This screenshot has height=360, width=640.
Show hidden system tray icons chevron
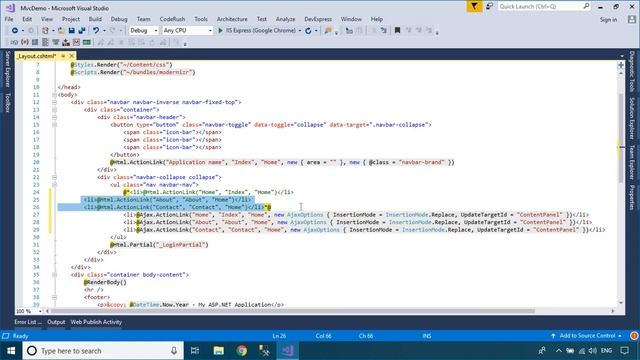(x=558, y=351)
